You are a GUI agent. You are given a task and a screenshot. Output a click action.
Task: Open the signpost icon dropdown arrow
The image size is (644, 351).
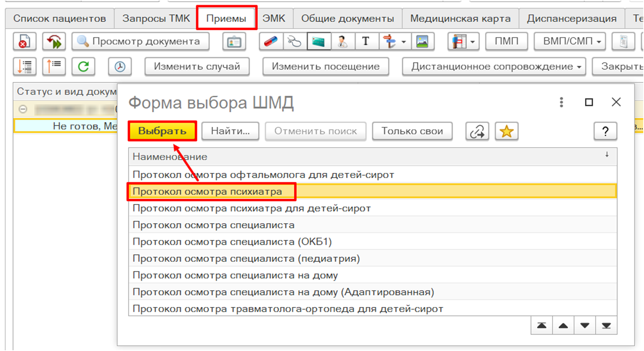pos(404,41)
